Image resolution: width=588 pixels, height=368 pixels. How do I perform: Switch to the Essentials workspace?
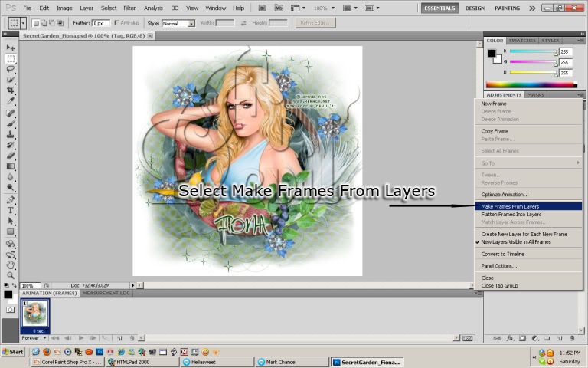click(439, 8)
